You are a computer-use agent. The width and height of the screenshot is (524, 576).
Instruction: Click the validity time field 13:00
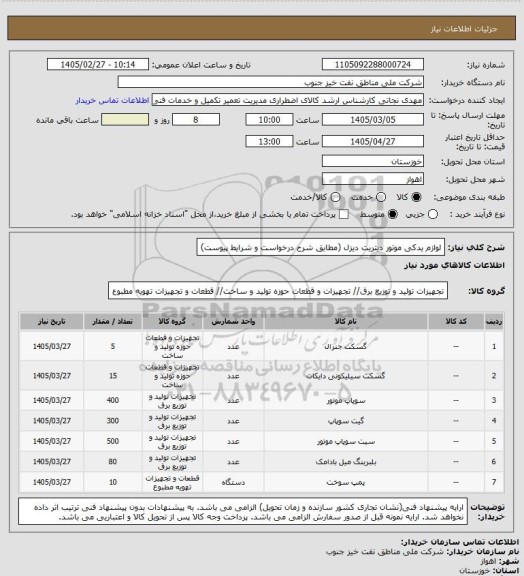pyautogui.click(x=269, y=141)
